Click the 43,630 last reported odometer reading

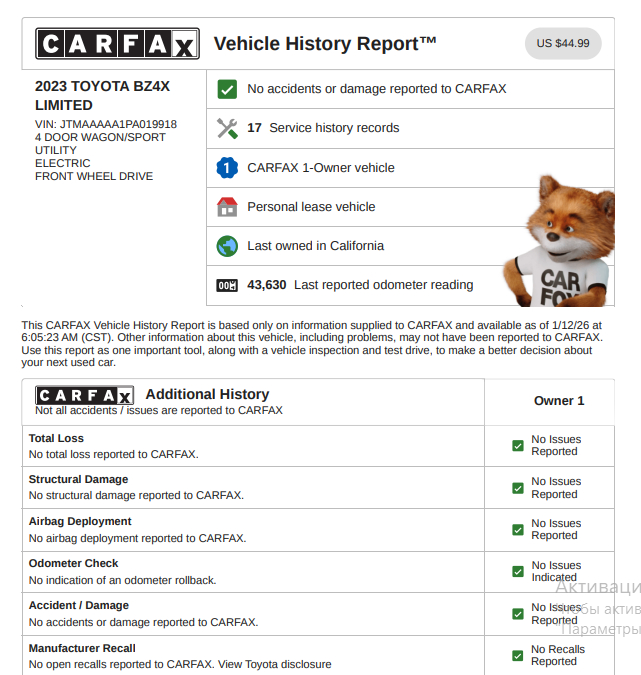[267, 285]
